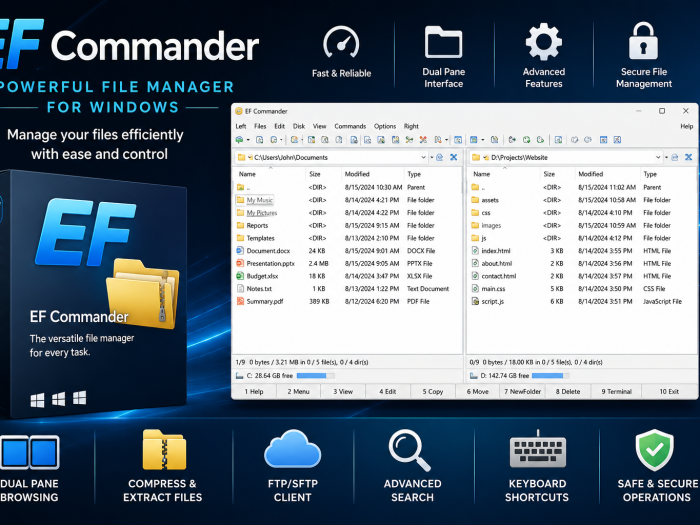The image size is (700, 525).
Task: Click the round refresh icon next to the Website path
Action: click(x=675, y=157)
